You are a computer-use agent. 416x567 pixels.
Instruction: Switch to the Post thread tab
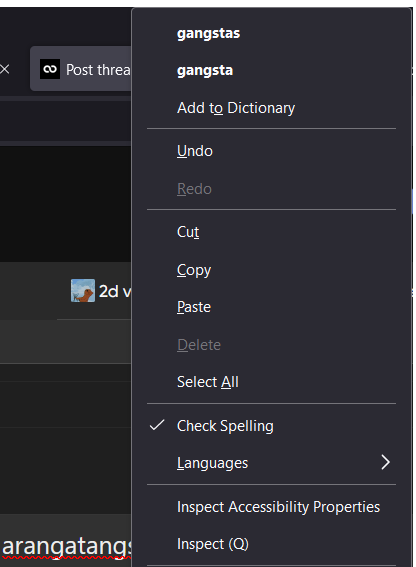pos(81,69)
